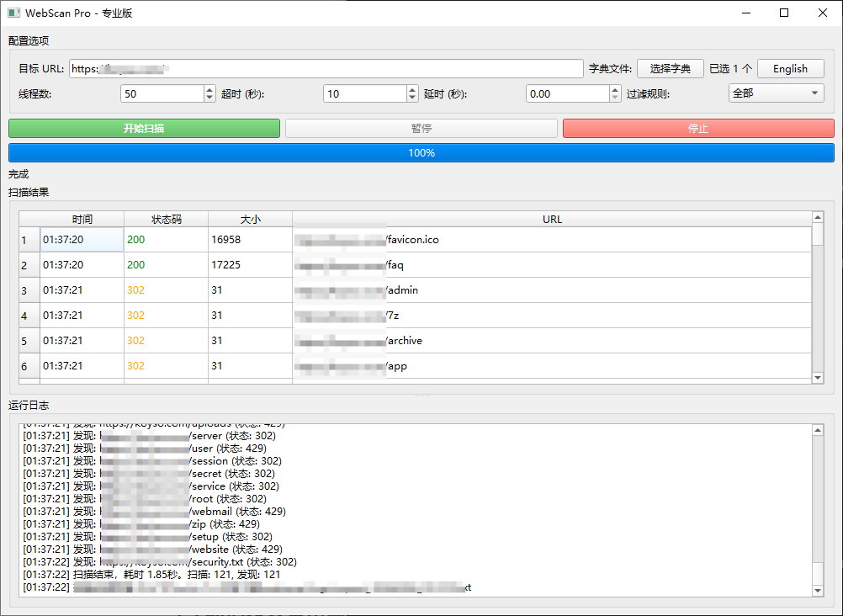
Task: Increase the 线程数 thread count spinner
Action: (209, 89)
